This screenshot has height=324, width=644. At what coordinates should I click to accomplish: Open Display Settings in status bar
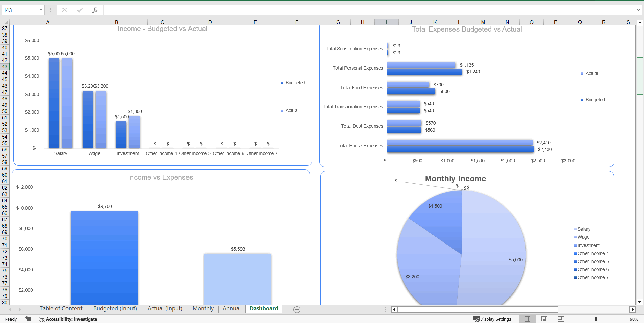click(492, 319)
